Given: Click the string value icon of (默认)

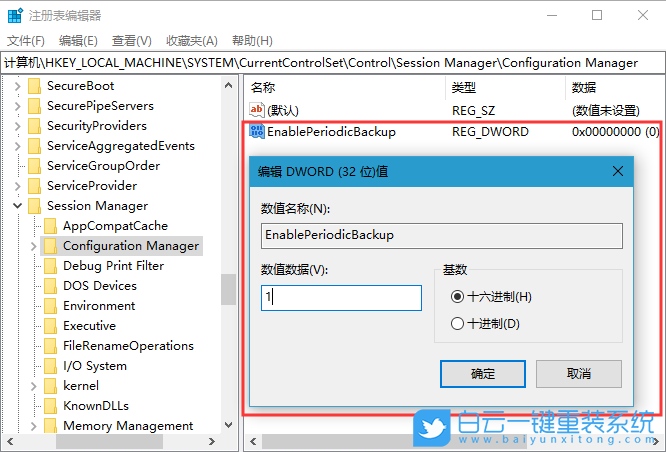Looking at the screenshot, I should [x=257, y=110].
